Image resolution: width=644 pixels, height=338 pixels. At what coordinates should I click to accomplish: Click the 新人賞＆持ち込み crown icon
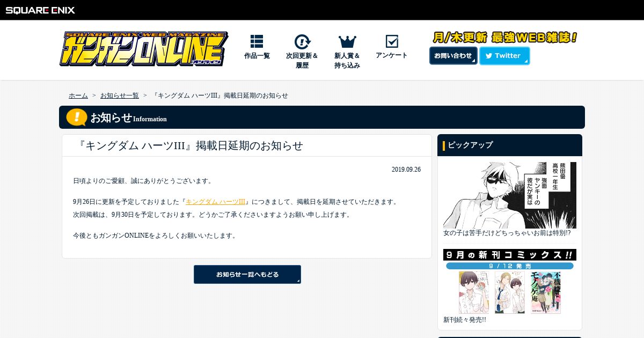[347, 41]
